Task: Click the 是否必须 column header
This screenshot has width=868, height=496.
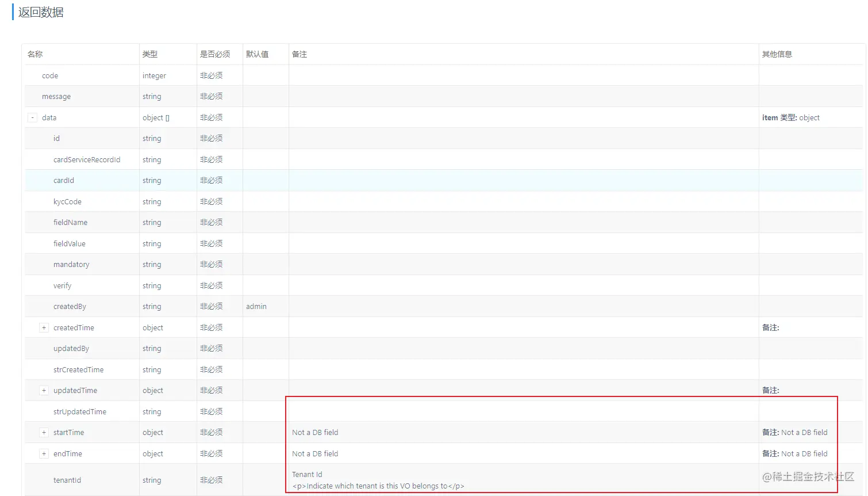Action: click(215, 54)
